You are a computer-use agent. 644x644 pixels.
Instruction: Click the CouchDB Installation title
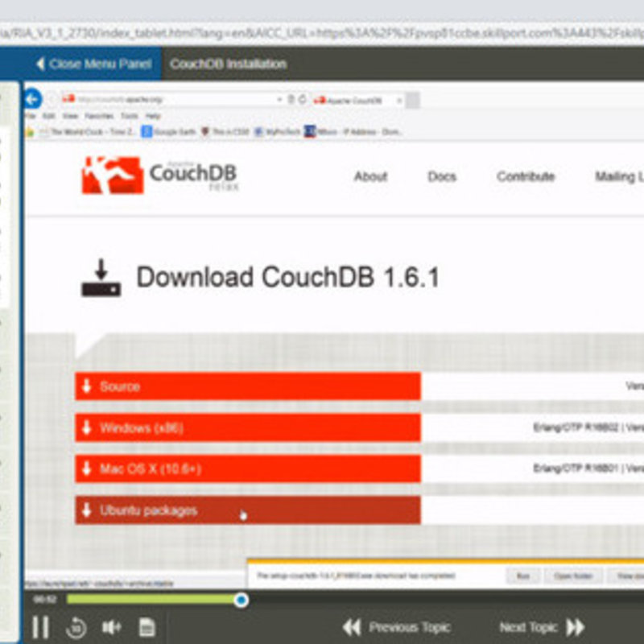(229, 64)
